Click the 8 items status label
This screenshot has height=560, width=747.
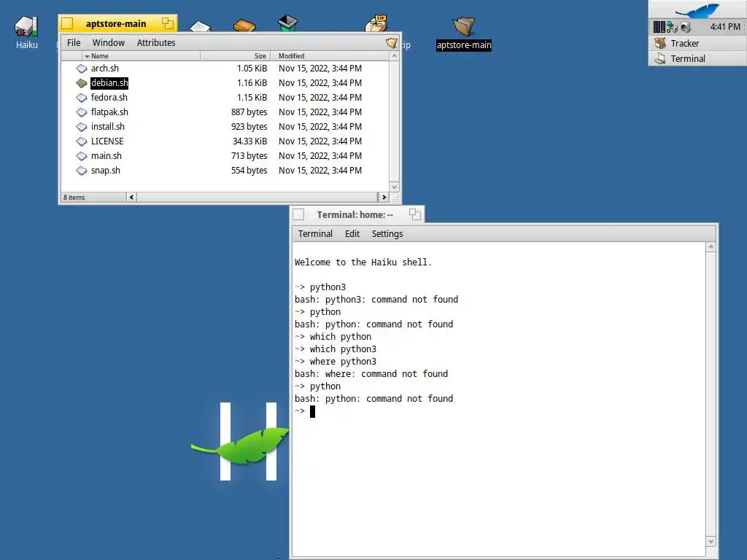pyautogui.click(x=74, y=197)
